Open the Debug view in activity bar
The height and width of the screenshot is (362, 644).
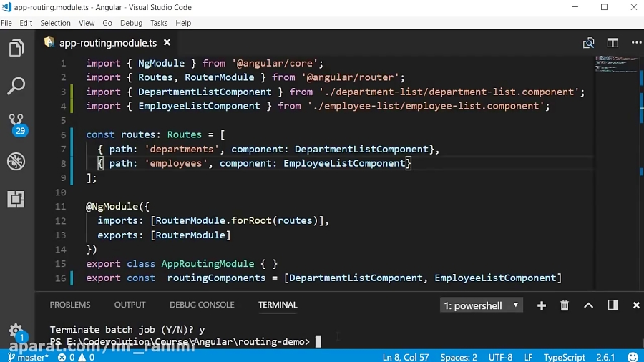click(16, 161)
